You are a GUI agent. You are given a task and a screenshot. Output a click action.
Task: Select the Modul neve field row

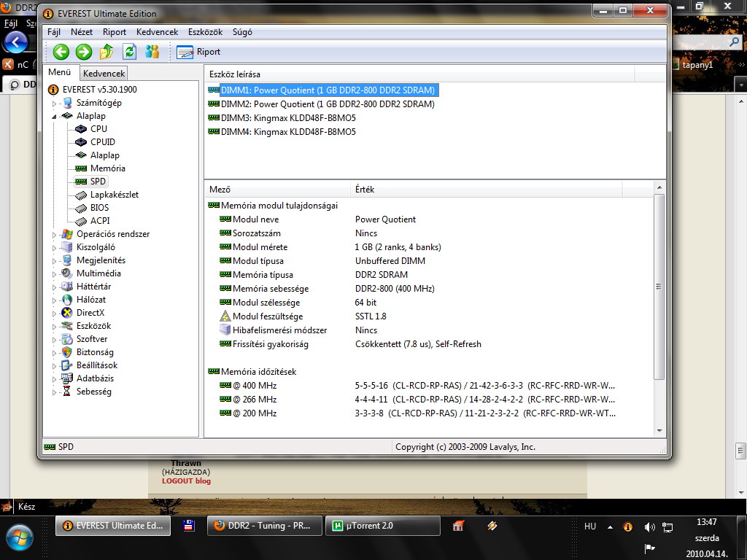317,219
